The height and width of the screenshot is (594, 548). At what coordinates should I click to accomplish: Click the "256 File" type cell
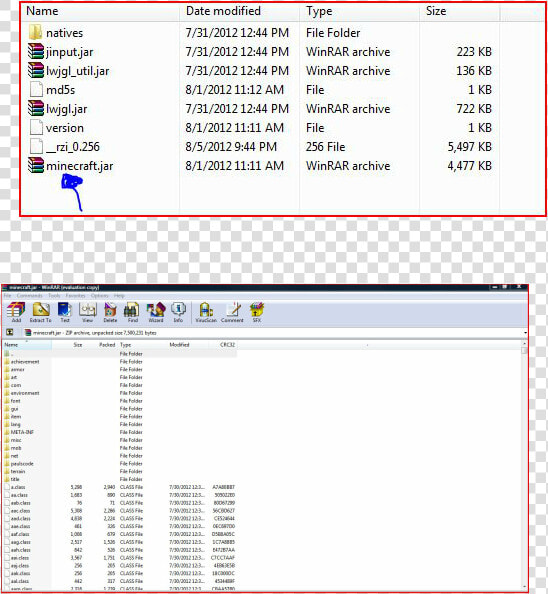(326, 147)
